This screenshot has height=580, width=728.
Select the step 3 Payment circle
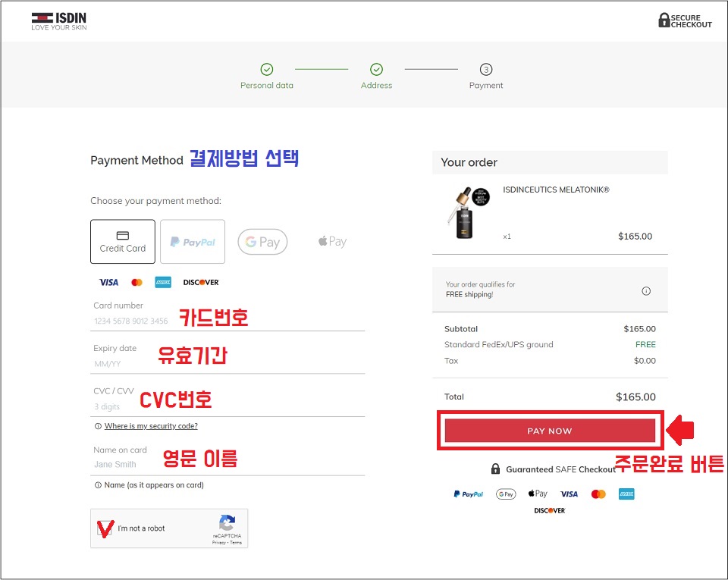pyautogui.click(x=485, y=70)
